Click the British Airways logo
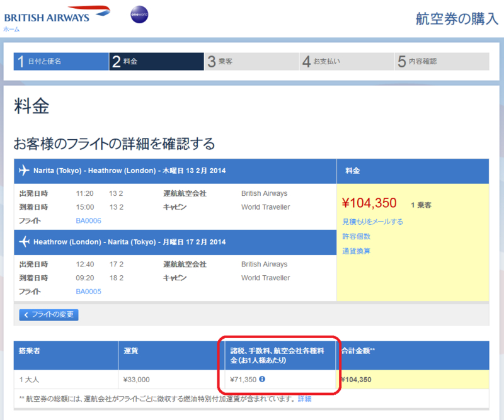 coord(57,14)
